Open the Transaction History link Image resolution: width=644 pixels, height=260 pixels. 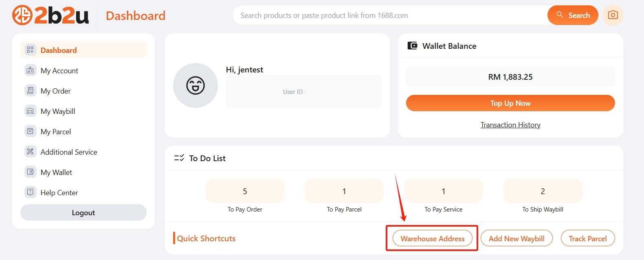click(510, 125)
